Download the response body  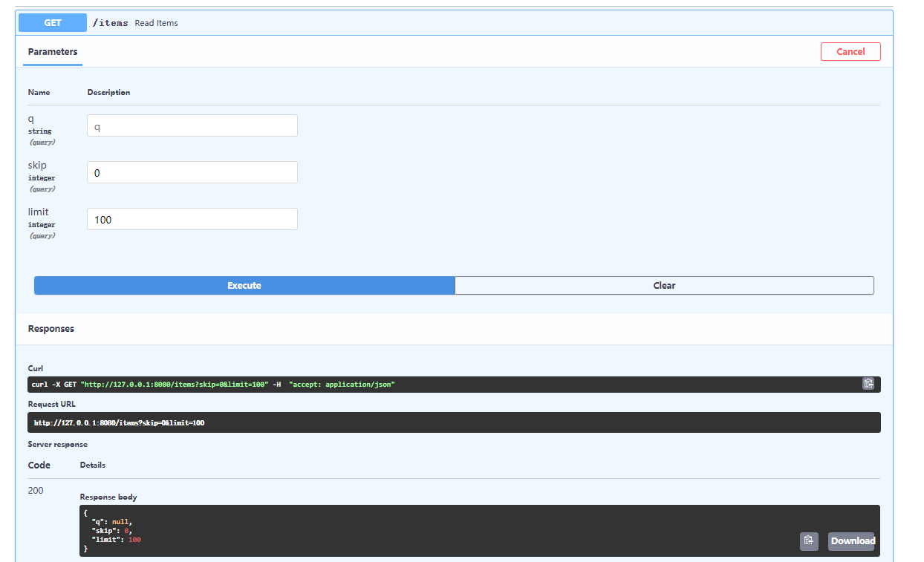point(852,541)
